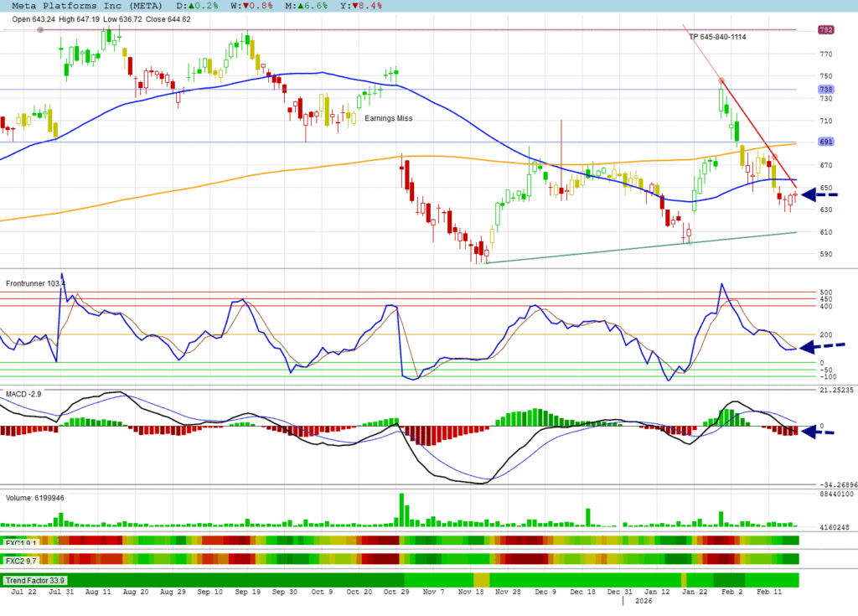Click the Earnings Miss annotation
Viewport: 858px width, 616px height.
pos(388,118)
